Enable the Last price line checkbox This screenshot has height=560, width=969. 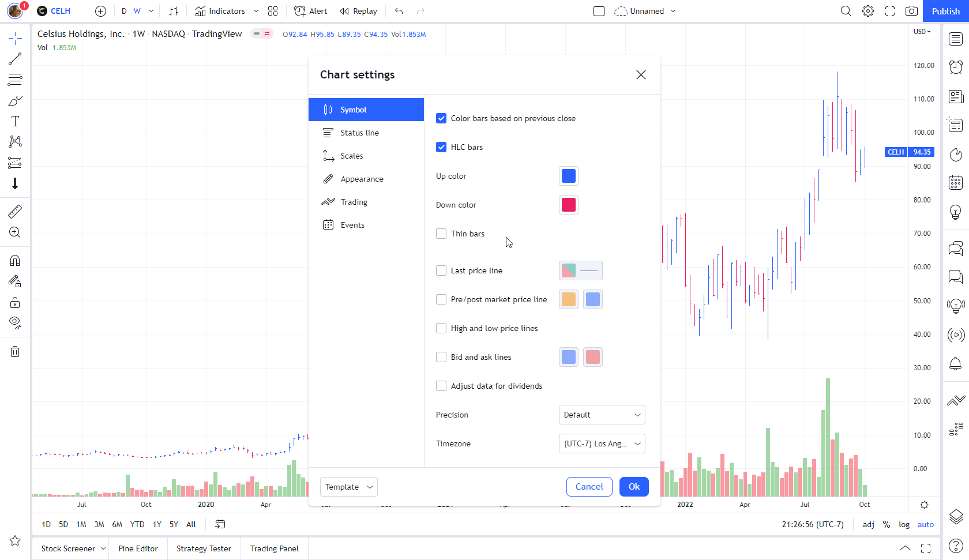click(441, 270)
